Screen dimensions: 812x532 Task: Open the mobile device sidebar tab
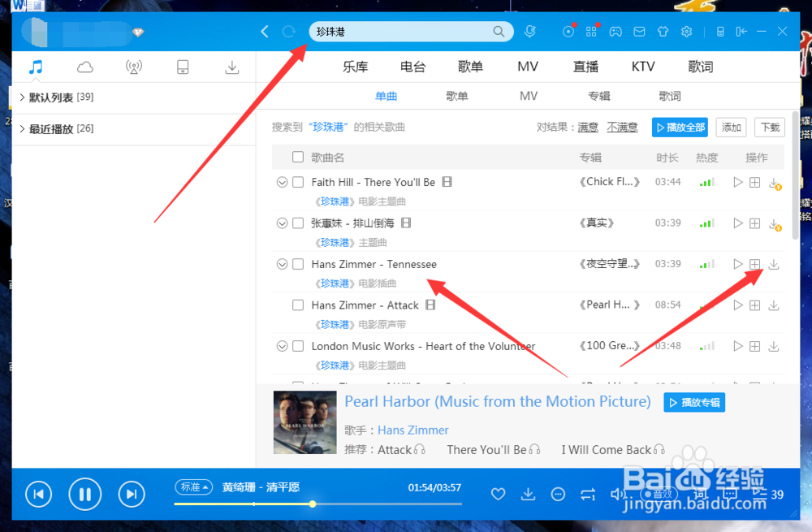(183, 67)
